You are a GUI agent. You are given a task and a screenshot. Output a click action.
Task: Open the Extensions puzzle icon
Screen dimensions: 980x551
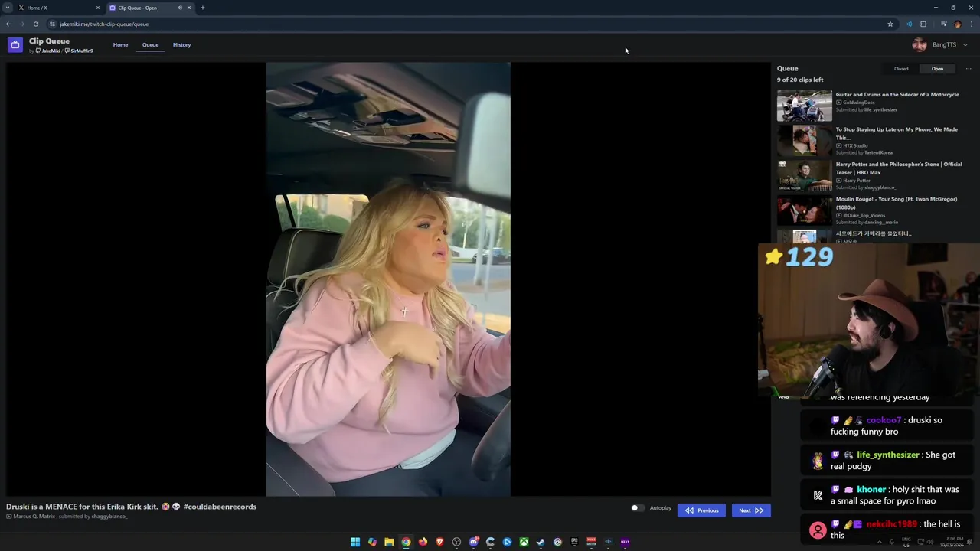coord(923,24)
